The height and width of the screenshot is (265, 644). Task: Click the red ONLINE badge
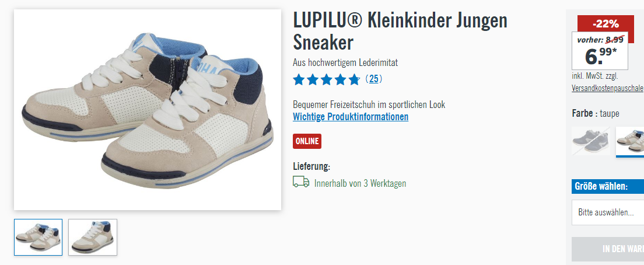(307, 141)
